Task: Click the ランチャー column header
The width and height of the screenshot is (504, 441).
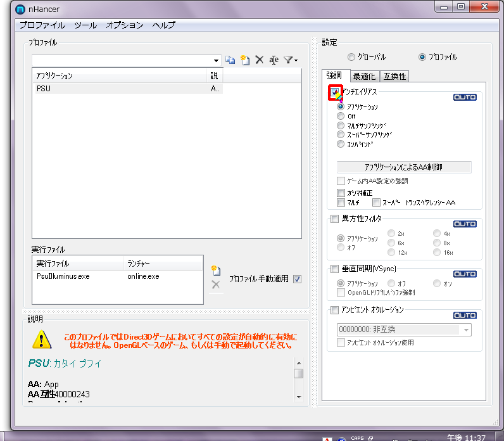Action: 163,264
